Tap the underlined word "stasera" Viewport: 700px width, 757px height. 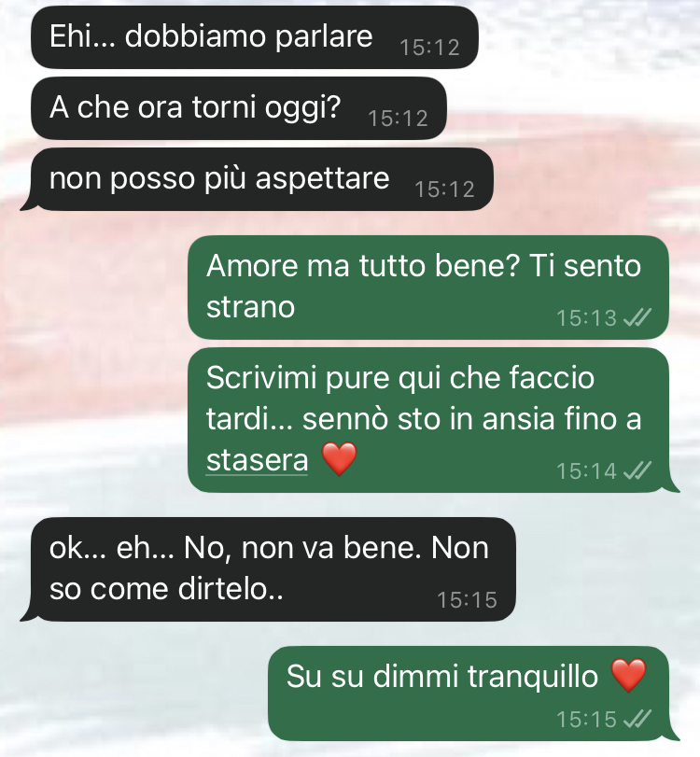pos(257,460)
